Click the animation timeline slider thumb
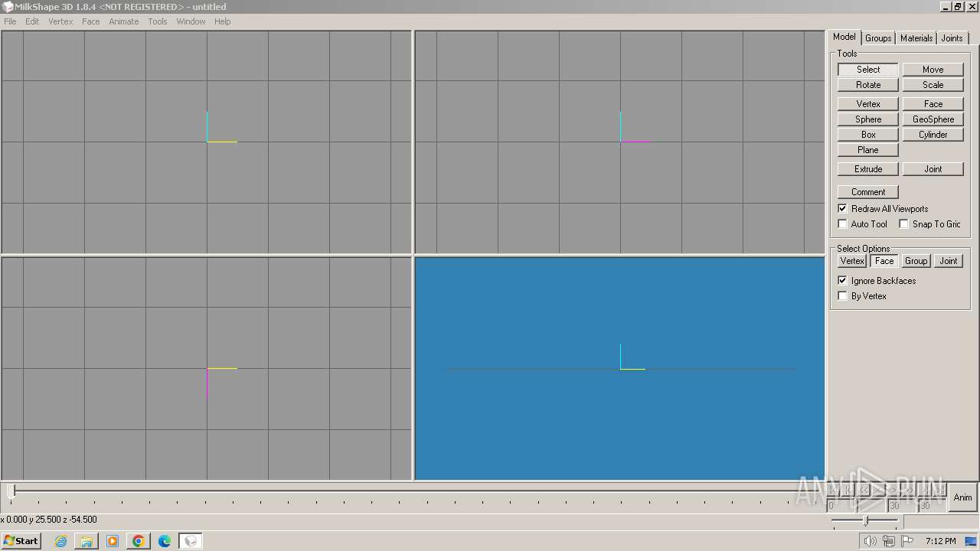Image resolution: width=980 pixels, height=551 pixels. click(x=11, y=491)
